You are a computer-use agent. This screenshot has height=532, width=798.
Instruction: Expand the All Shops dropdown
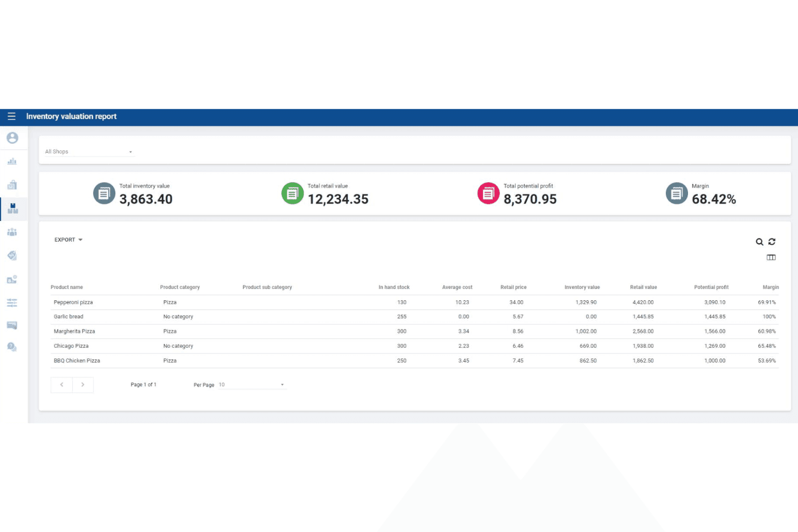click(89, 152)
